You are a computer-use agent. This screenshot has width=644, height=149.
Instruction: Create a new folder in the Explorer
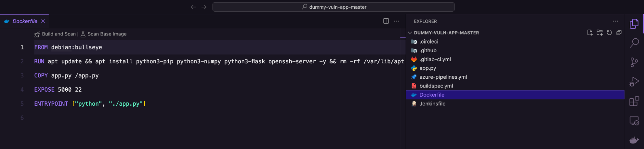click(600, 33)
